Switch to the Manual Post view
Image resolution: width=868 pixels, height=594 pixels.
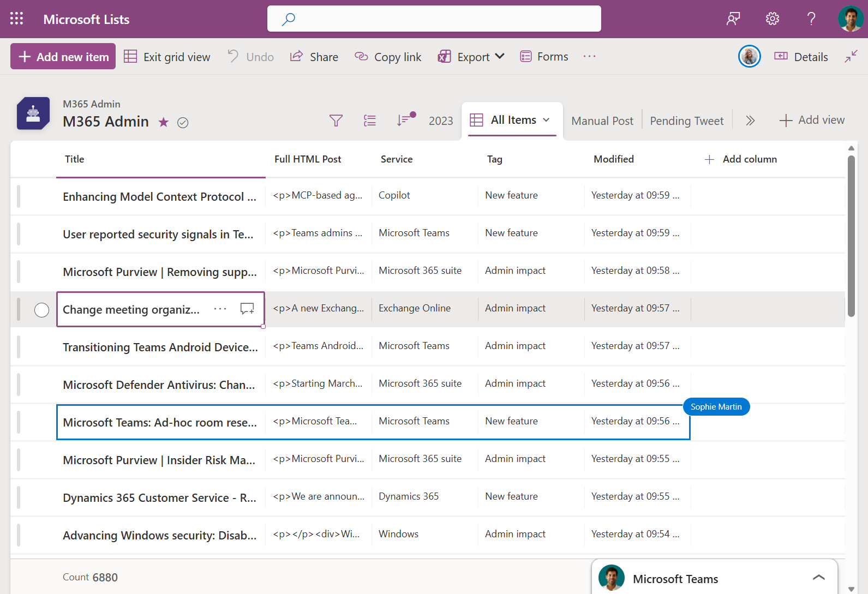(602, 121)
